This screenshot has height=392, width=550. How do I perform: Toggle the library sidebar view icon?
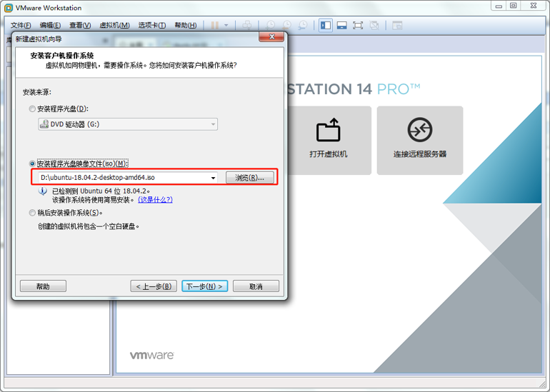pos(326,25)
